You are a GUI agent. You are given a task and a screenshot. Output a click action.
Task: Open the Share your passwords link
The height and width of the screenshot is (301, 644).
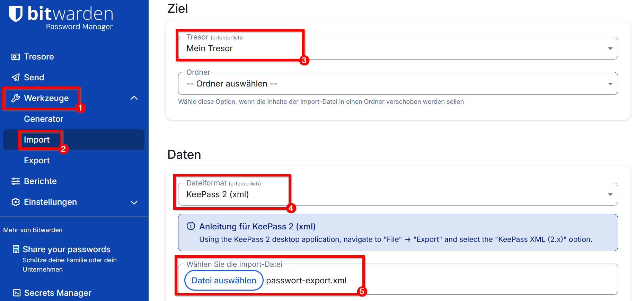(67, 249)
